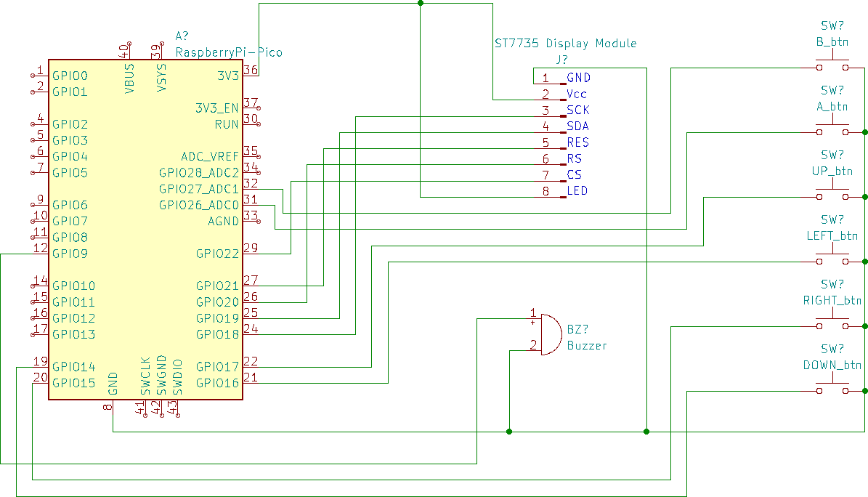Select the GPIO9 pin label on Pico
This screenshot has height=497, width=868.
coord(70,254)
